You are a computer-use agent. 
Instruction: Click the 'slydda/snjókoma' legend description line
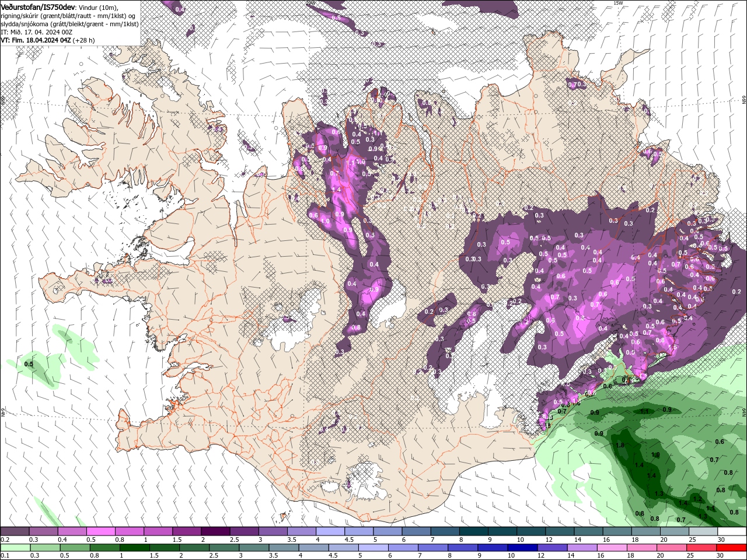click(x=69, y=24)
